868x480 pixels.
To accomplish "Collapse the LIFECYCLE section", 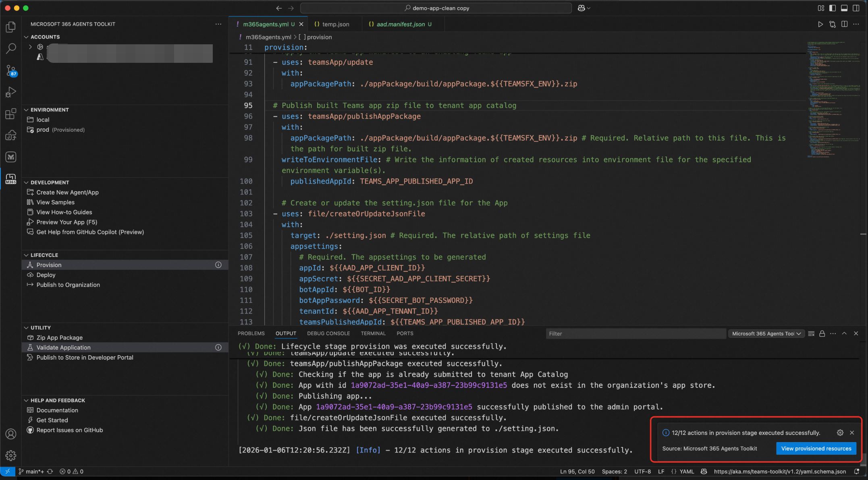I will pos(27,255).
